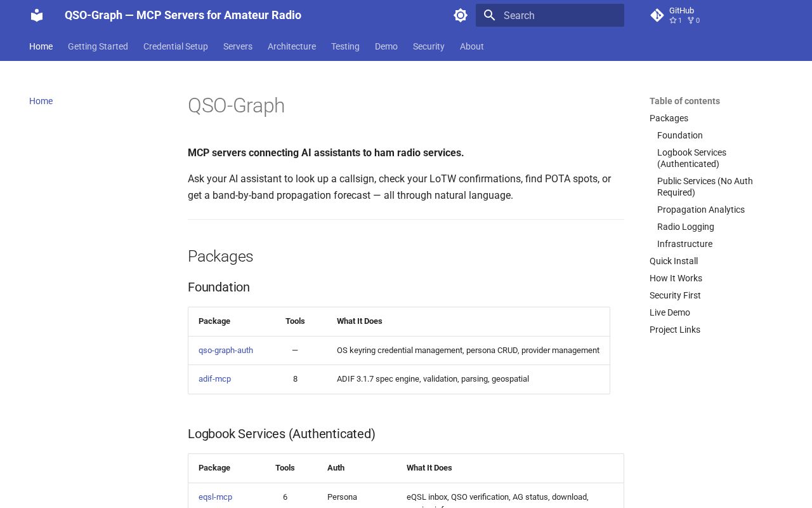
Task: Click the Foundation subsection heading
Action: pyautogui.click(x=219, y=287)
